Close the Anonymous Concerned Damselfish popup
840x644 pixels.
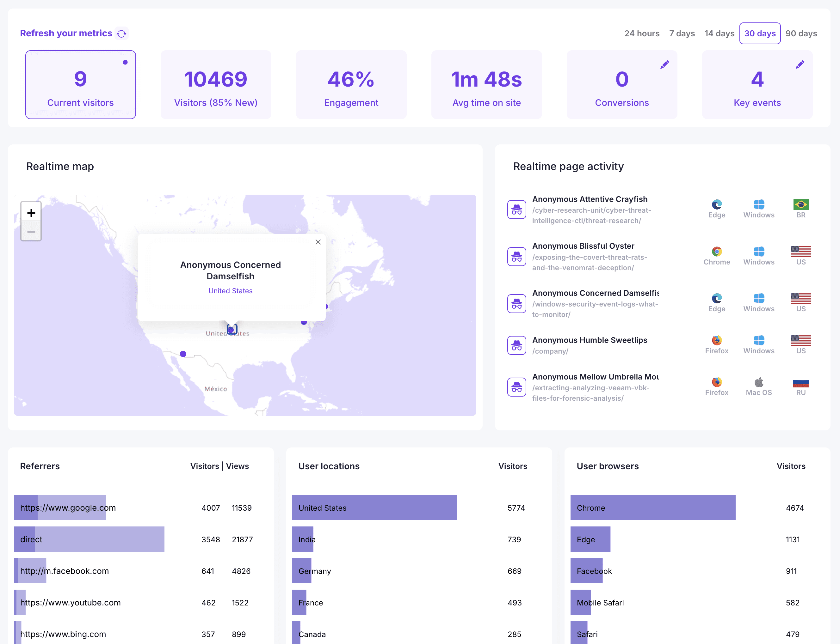click(x=318, y=242)
